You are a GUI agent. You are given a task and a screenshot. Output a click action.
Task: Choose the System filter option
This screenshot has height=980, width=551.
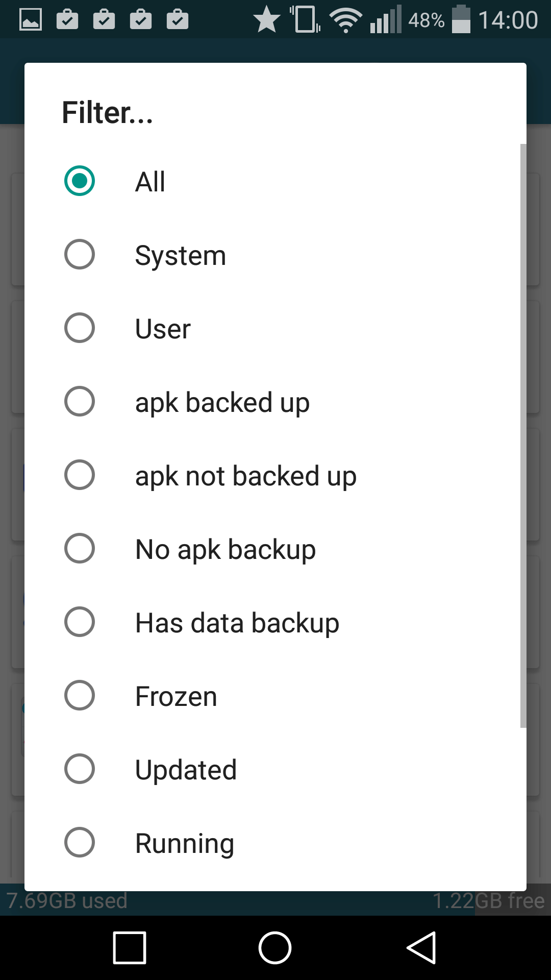click(80, 255)
